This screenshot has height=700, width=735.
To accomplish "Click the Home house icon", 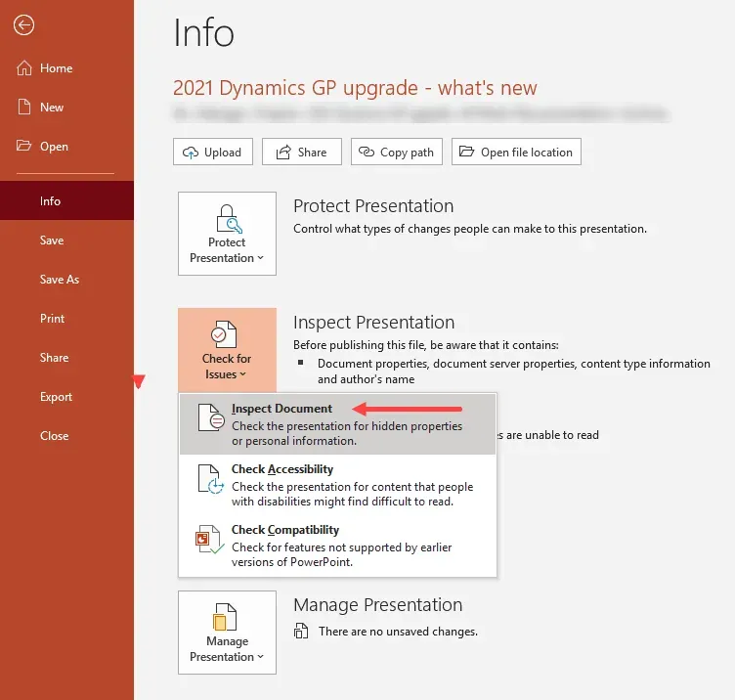I will [24, 68].
